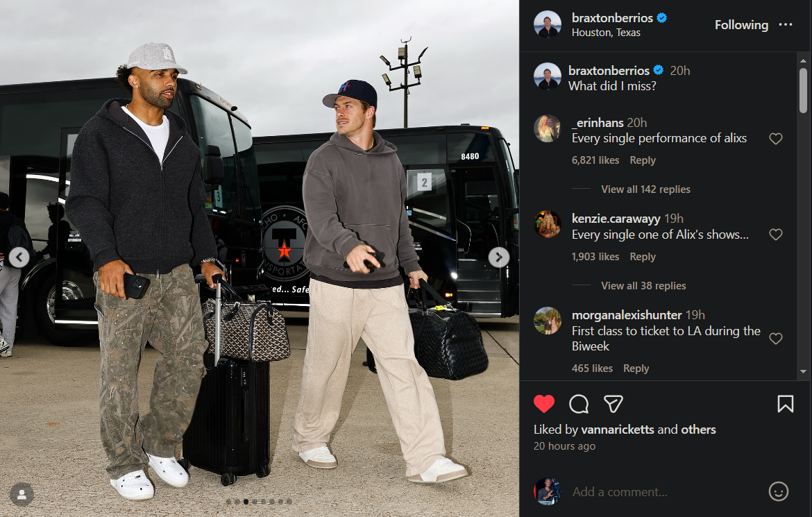Open the three-dot more options menu
The image size is (812, 517).
pyautogui.click(x=785, y=24)
